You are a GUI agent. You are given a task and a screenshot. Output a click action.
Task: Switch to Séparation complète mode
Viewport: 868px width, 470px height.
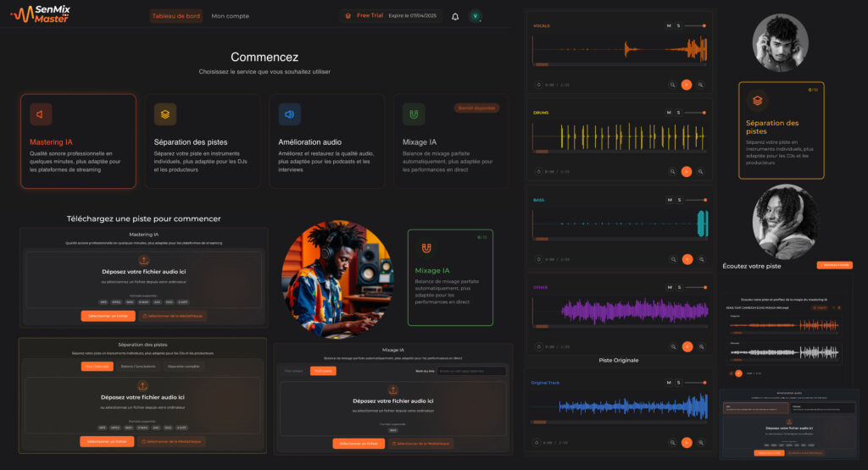tap(183, 366)
